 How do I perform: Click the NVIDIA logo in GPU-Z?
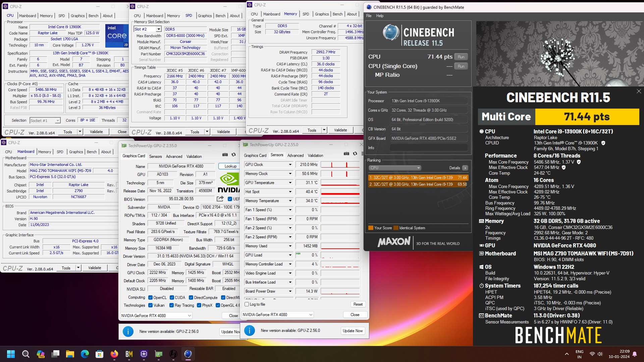tap(229, 183)
